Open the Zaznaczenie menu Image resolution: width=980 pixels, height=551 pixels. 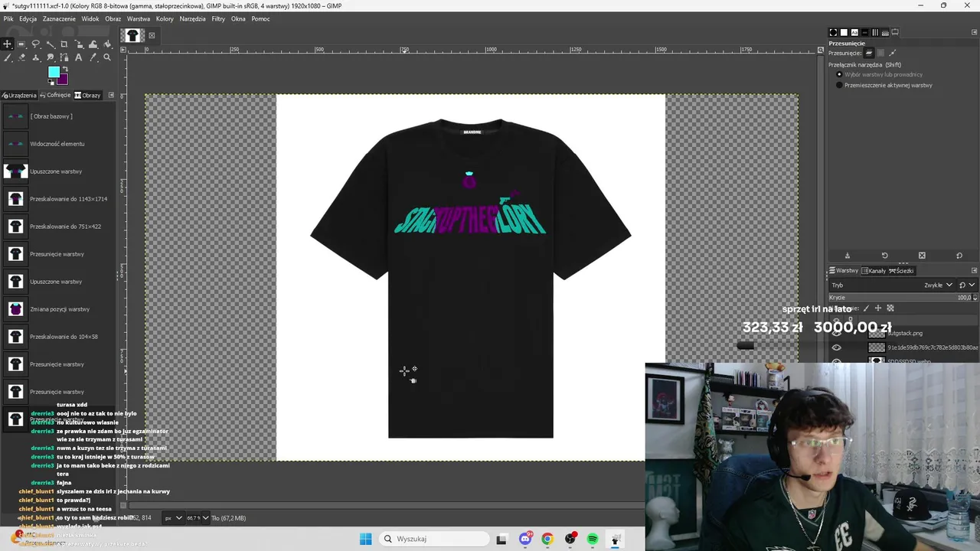[x=59, y=18]
